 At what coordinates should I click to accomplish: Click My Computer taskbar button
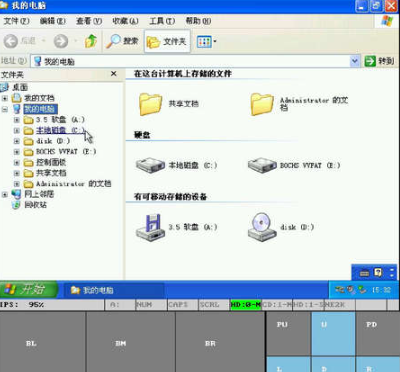coord(113,290)
